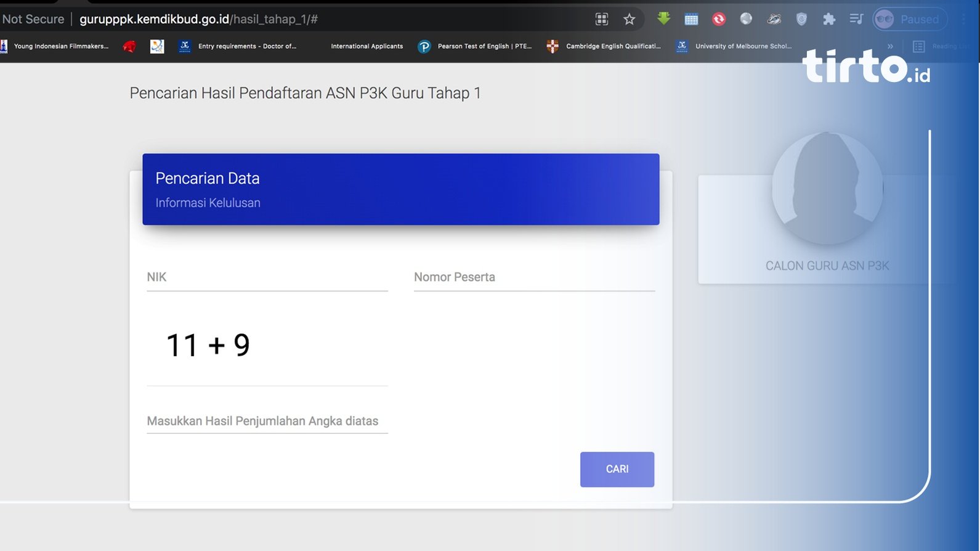Click the Cambridge crest bookmark icon
980x551 pixels.
[553, 46]
